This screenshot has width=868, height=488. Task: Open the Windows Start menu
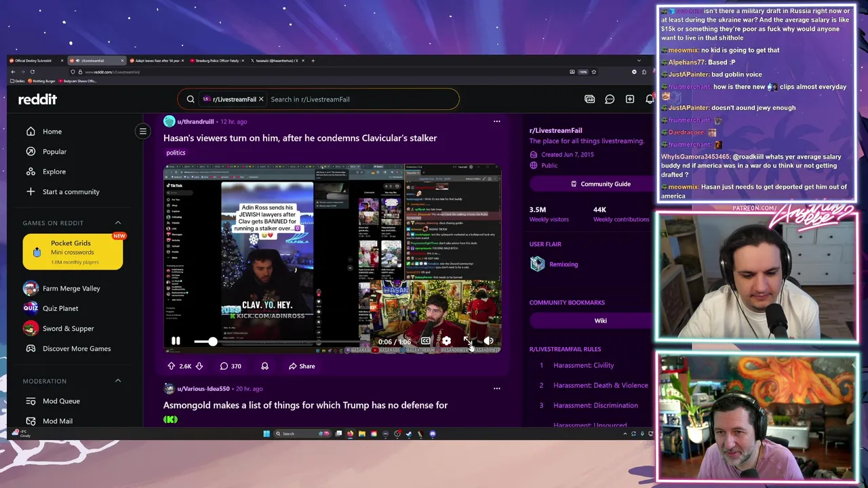pos(266,434)
